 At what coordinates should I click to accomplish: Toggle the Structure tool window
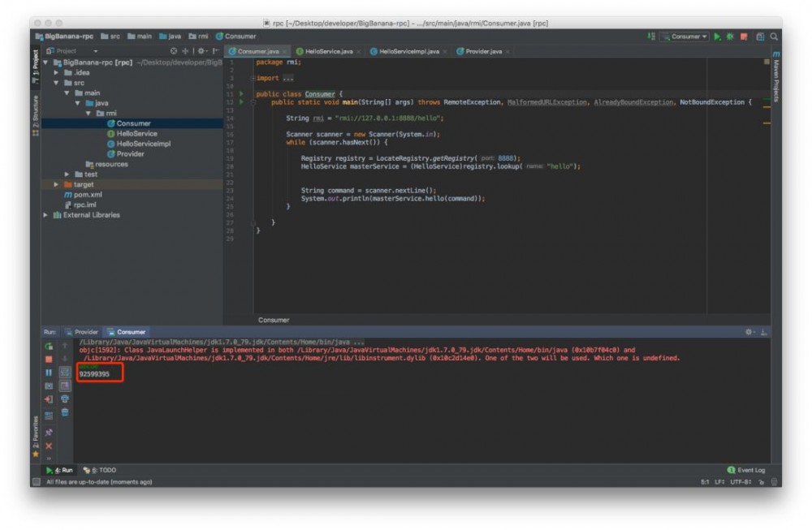(x=35, y=114)
